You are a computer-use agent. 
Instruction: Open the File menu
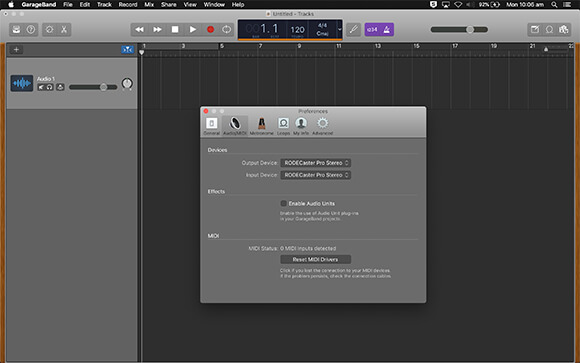[68, 4]
